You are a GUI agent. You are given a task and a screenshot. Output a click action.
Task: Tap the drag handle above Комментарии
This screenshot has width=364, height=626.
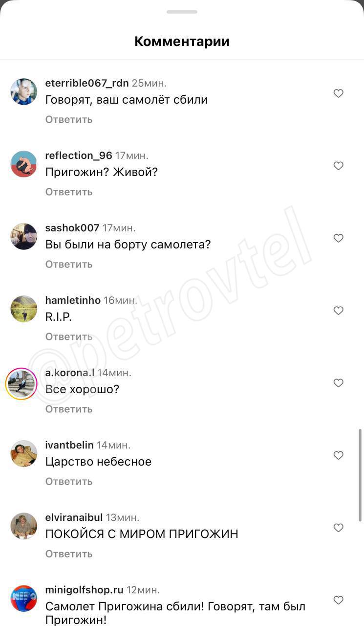tap(182, 12)
